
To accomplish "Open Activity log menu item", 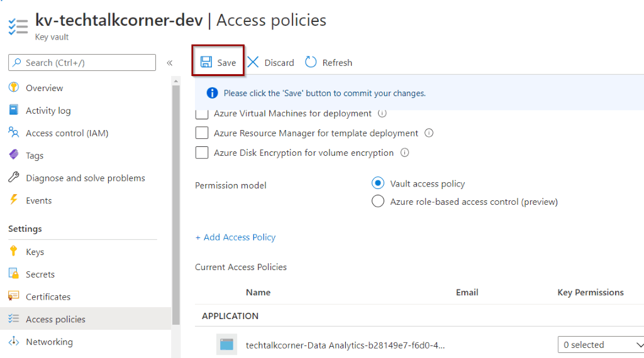I will 86,111.
